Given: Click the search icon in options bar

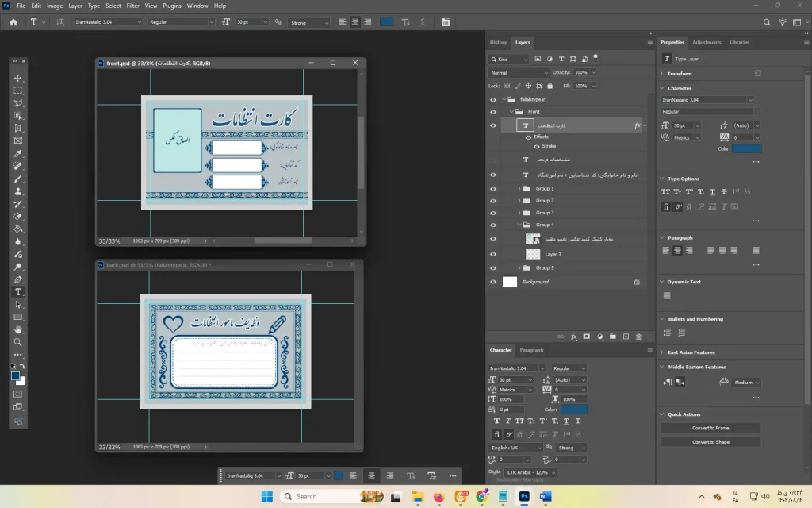Looking at the screenshot, I should pos(767,22).
